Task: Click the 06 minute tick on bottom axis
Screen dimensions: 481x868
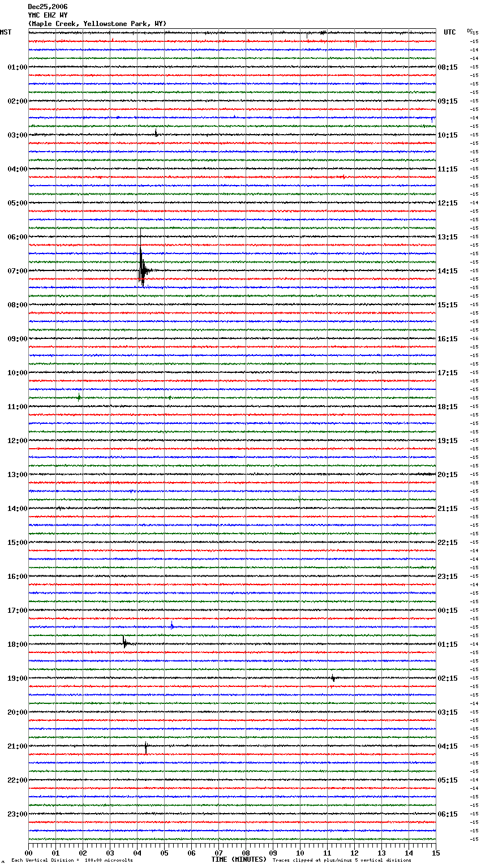Action: coord(191,853)
